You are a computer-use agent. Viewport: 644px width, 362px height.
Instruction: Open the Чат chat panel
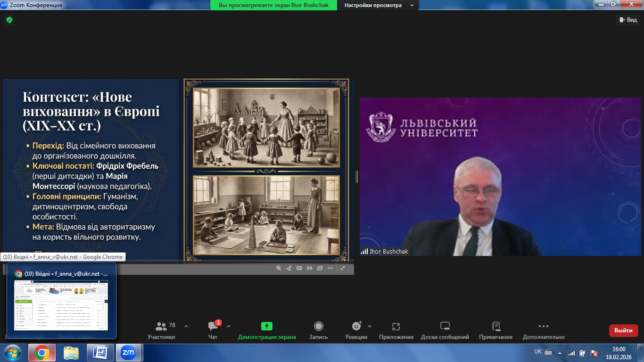point(213,330)
